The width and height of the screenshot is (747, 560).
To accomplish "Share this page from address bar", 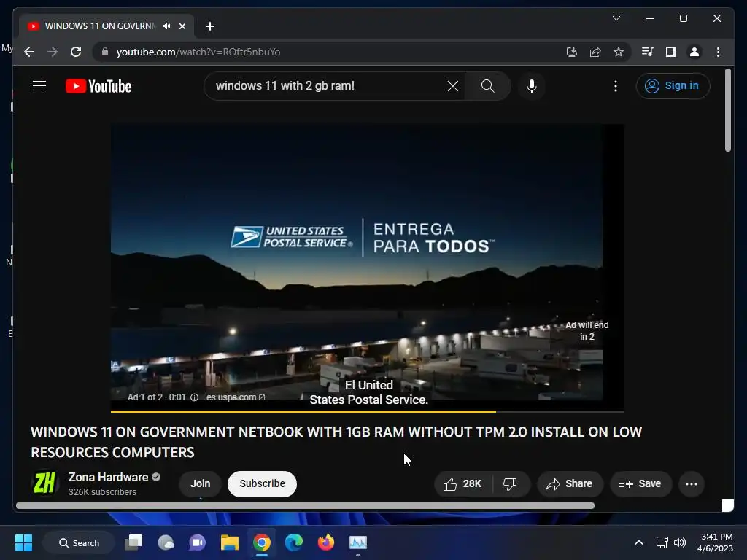I will pyautogui.click(x=595, y=52).
